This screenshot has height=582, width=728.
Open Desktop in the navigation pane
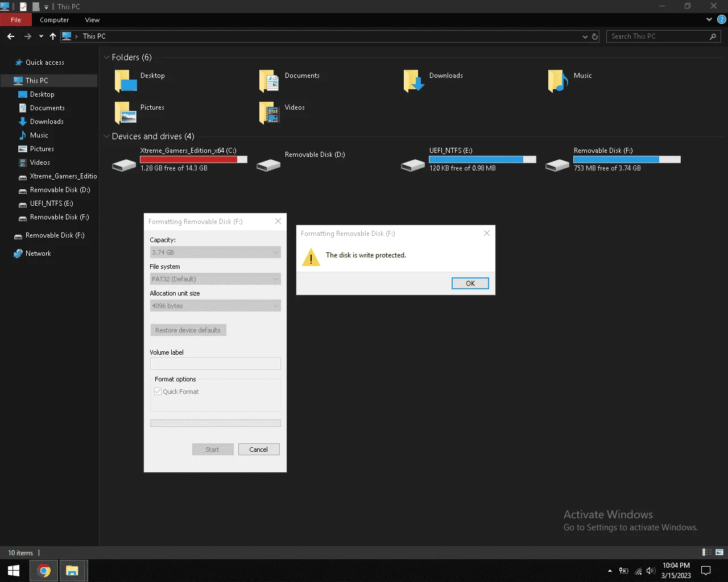(42, 94)
